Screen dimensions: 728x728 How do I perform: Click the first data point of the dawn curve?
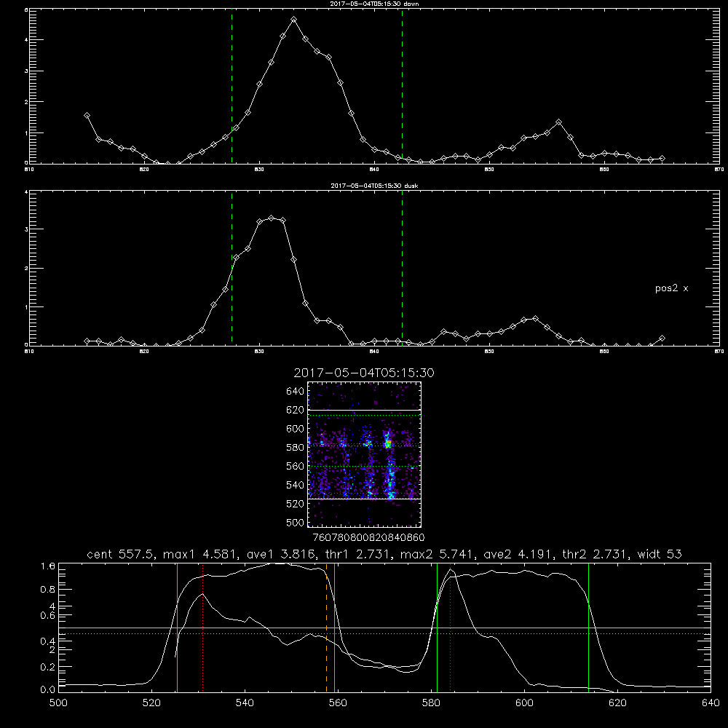87,115
